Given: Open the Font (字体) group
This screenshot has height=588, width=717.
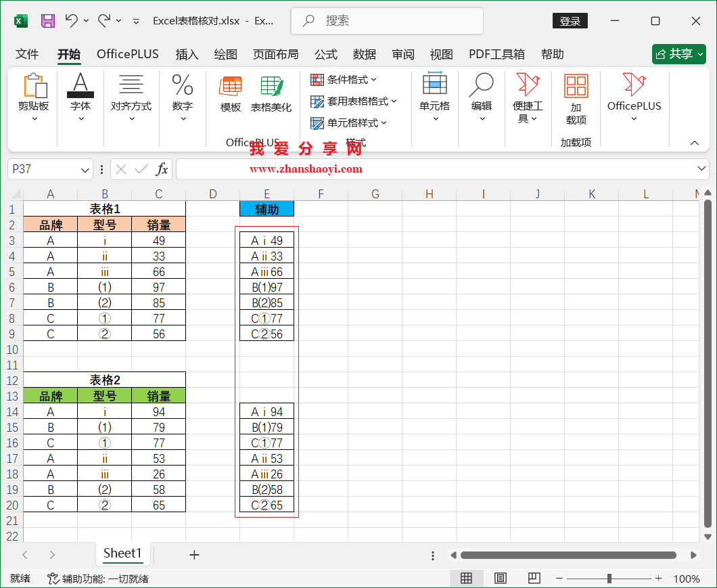Looking at the screenshot, I should (80, 97).
